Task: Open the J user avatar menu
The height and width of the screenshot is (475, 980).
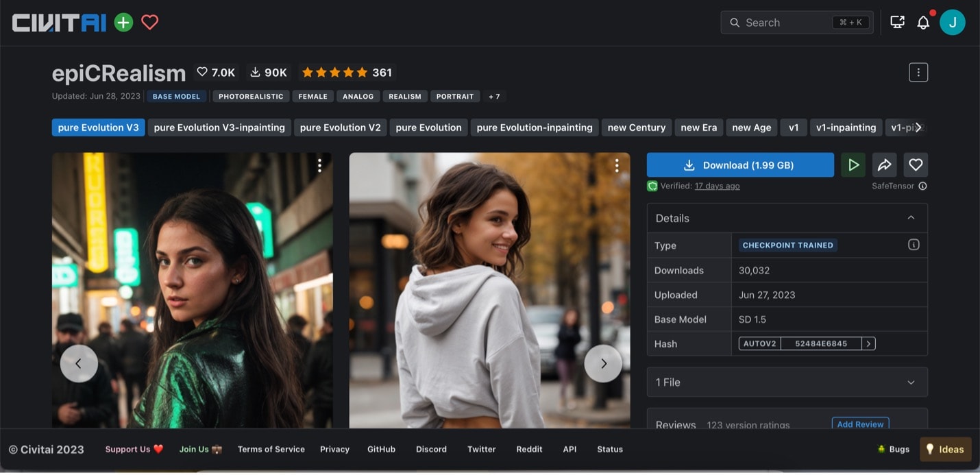Action: pyautogui.click(x=953, y=23)
